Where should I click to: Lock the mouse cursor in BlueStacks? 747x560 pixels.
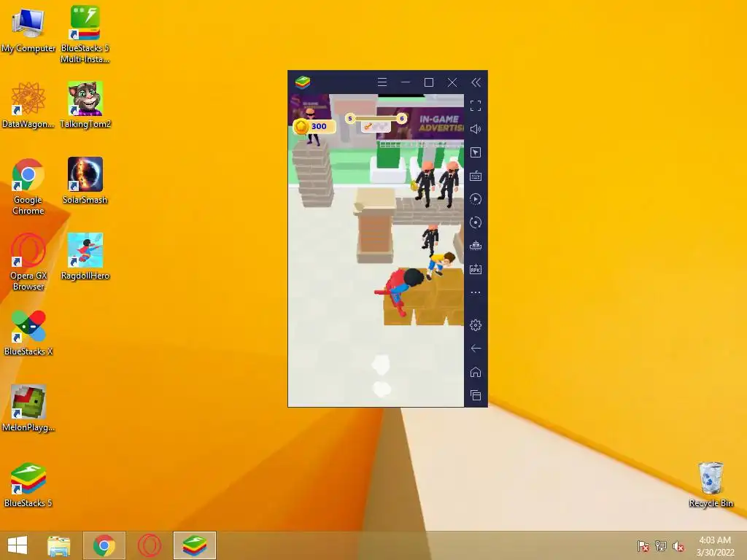click(x=476, y=152)
